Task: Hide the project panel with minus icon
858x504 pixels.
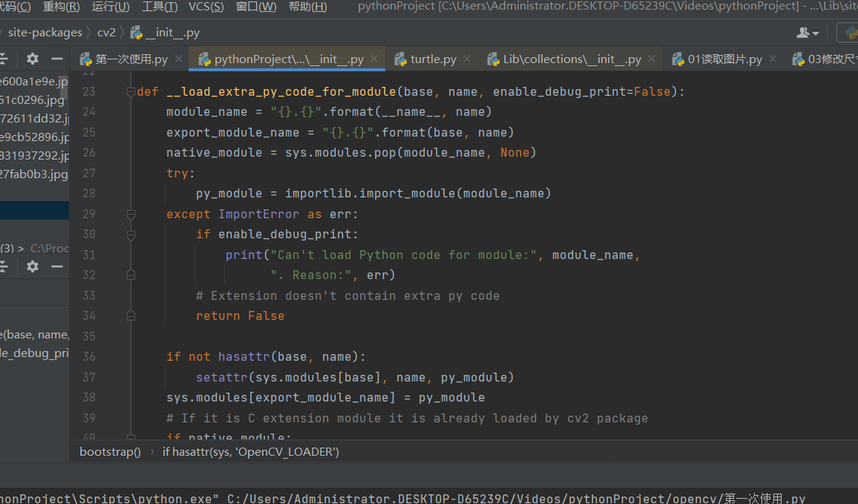Action: coord(57,59)
